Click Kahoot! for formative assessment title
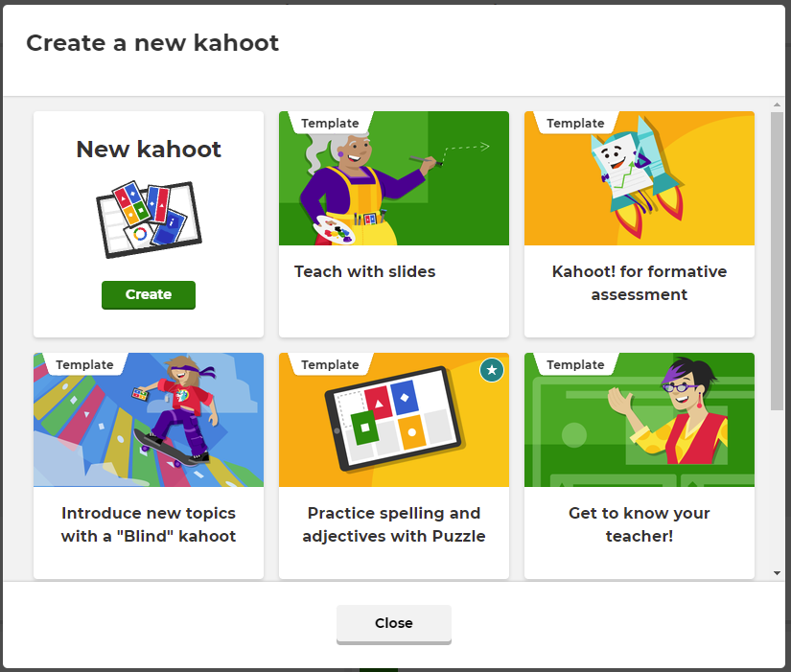The width and height of the screenshot is (791, 672). 640,283
